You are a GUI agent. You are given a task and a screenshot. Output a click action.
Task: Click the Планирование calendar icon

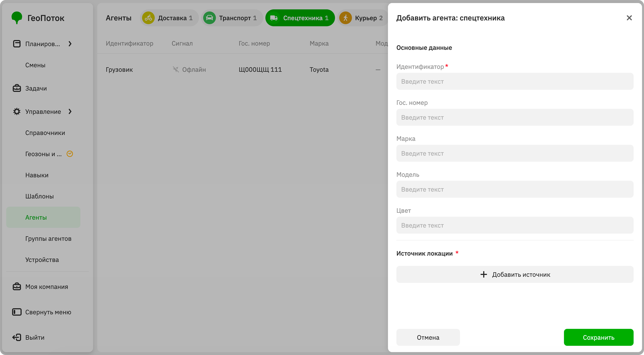coord(17,44)
